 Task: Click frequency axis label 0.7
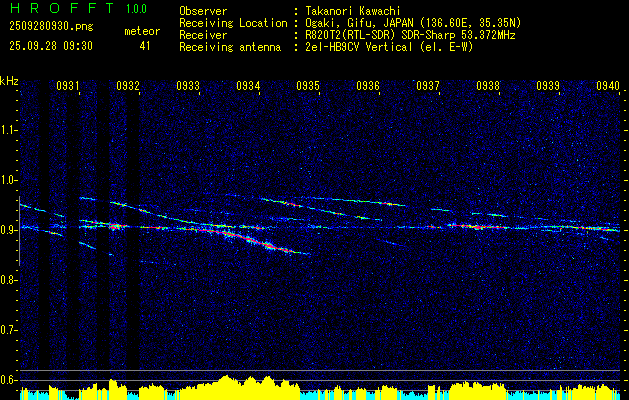9,330
